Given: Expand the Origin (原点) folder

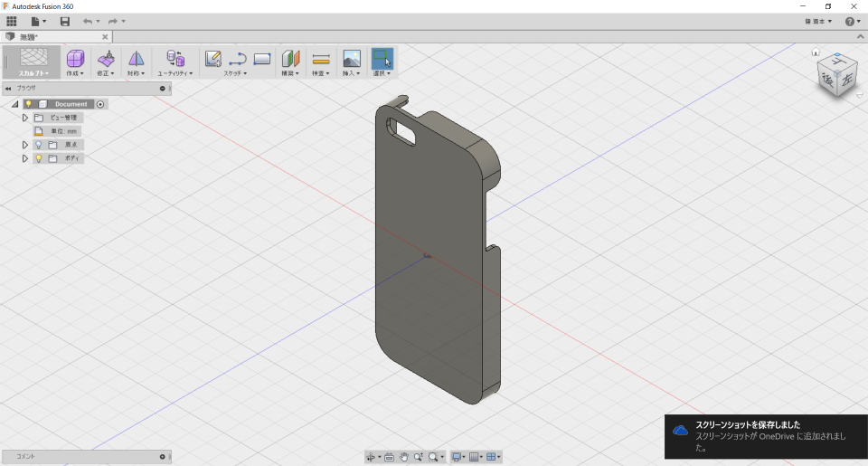Looking at the screenshot, I should tap(25, 145).
